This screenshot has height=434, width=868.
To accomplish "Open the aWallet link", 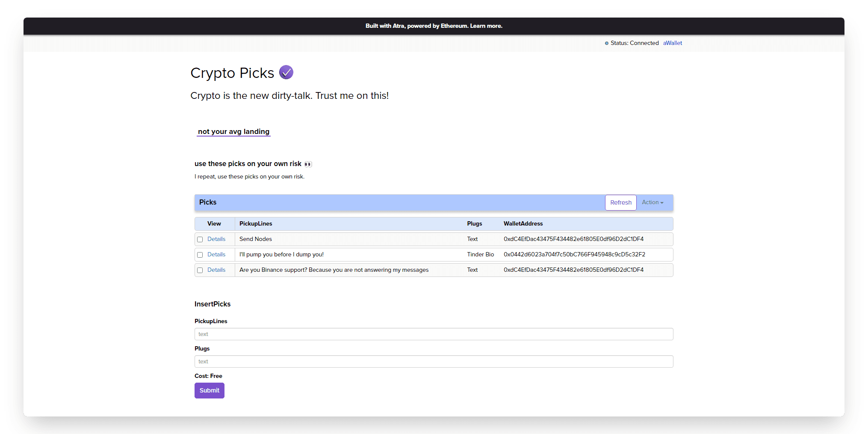I will point(672,43).
